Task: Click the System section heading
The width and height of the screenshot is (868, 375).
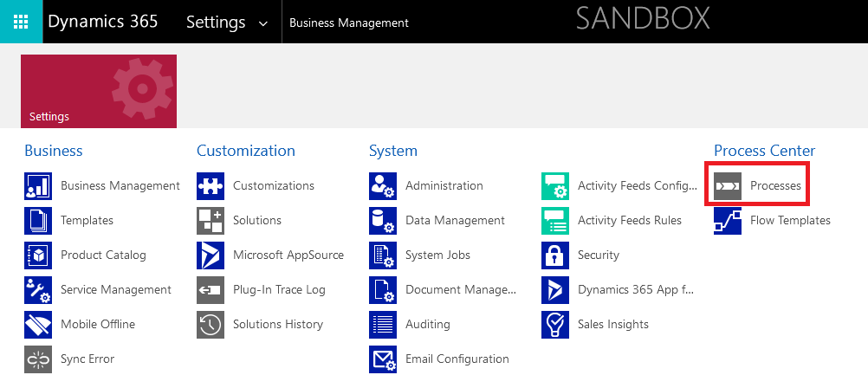Action: (393, 151)
